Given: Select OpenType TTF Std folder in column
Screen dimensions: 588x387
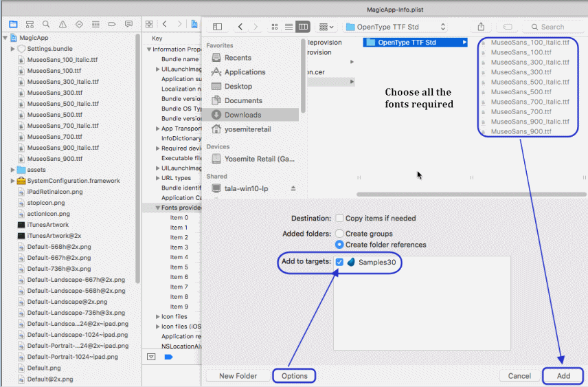Looking at the screenshot, I should 416,43.
